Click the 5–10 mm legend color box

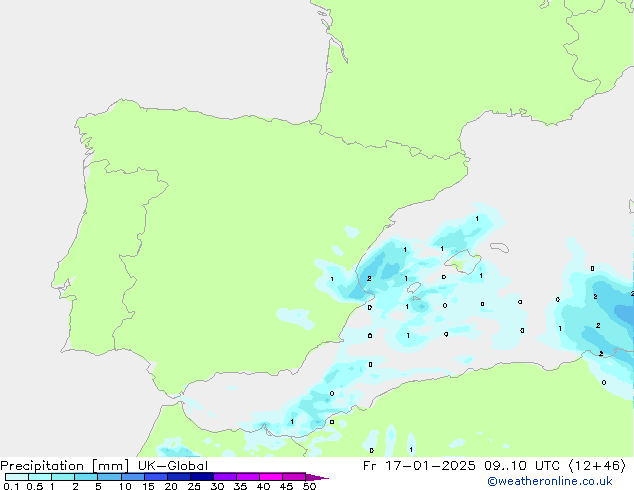click(109, 477)
